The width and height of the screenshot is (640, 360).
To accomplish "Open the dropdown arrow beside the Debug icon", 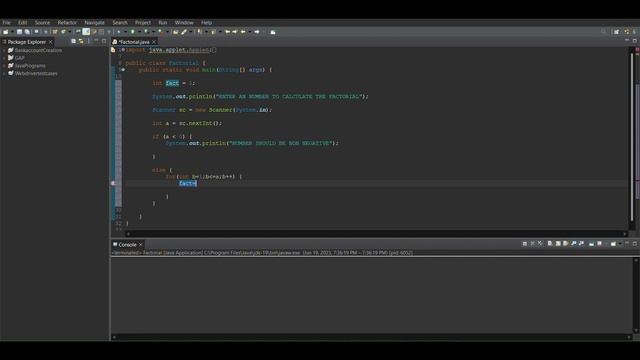I will [x=126, y=32].
